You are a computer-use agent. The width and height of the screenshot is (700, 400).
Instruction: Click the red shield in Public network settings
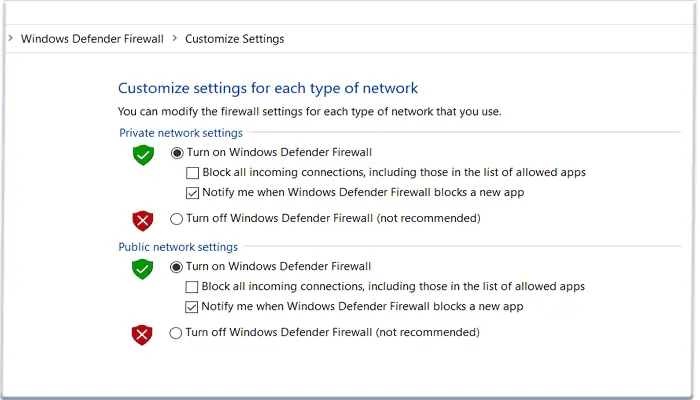(143, 334)
